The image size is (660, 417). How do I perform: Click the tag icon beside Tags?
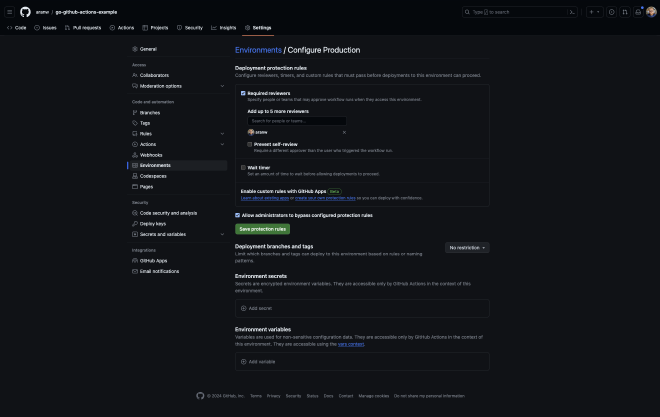pyautogui.click(x=135, y=123)
